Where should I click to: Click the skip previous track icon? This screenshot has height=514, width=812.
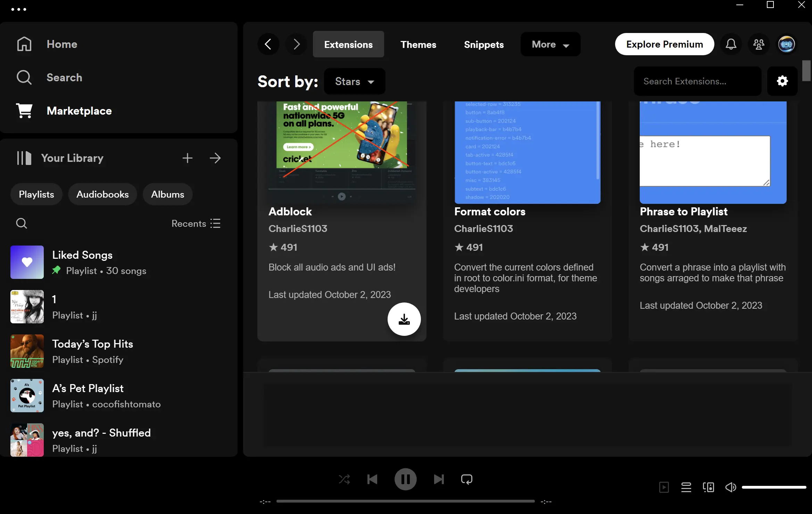coord(372,479)
